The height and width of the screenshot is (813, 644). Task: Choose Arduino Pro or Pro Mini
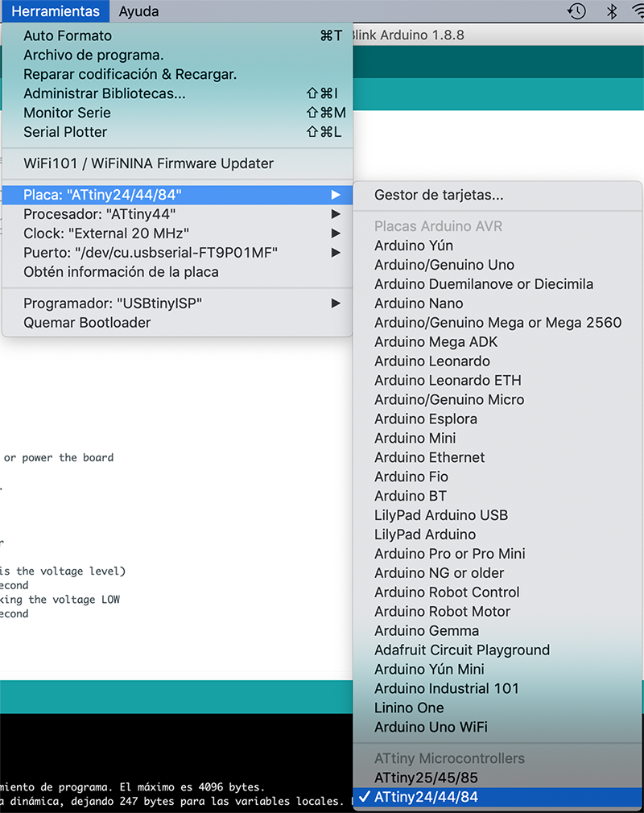pyautogui.click(x=497, y=553)
